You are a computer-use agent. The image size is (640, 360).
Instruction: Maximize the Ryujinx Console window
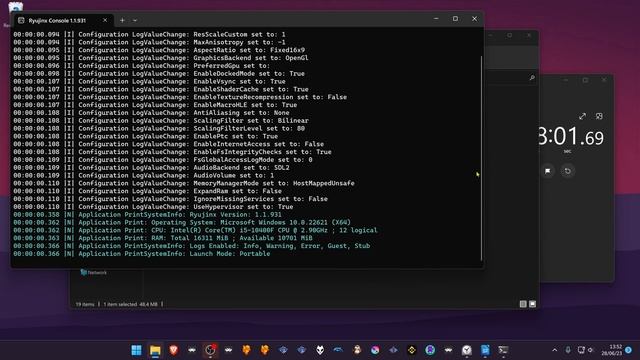[x=455, y=19]
